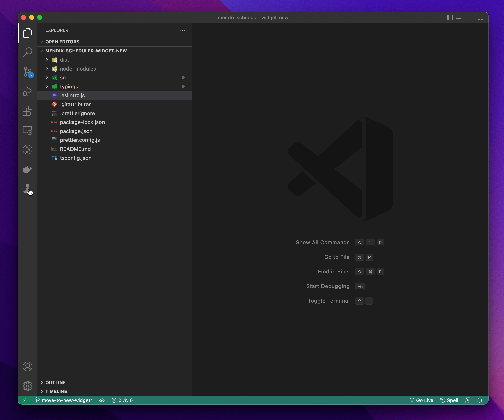Screen dimensions: 504x420
Task: Open the Extensions view
Action: click(x=27, y=111)
